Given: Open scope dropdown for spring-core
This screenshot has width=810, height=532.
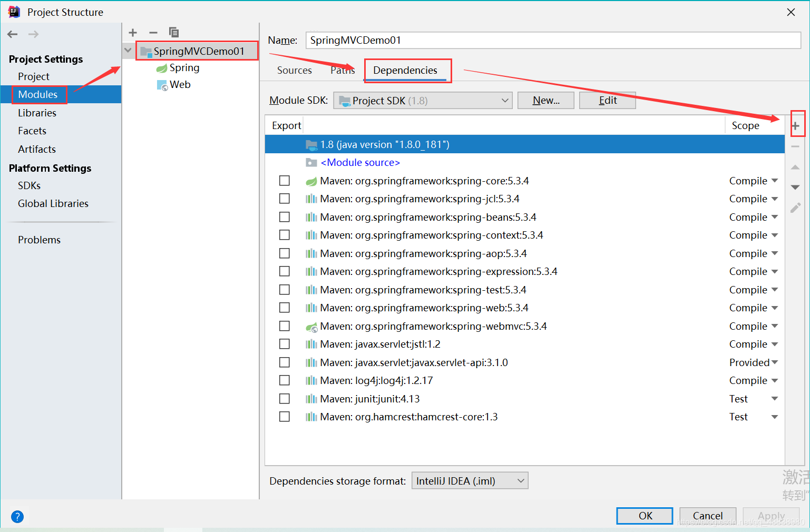Looking at the screenshot, I should pos(775,181).
